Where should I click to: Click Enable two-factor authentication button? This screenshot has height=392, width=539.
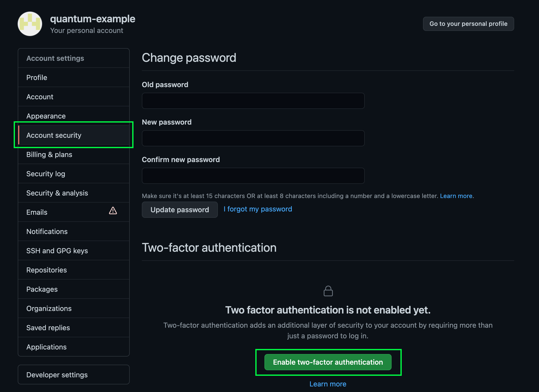pos(328,362)
